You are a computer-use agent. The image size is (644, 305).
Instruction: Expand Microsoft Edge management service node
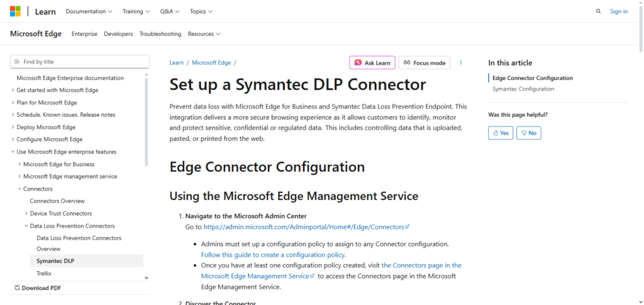click(x=67, y=177)
